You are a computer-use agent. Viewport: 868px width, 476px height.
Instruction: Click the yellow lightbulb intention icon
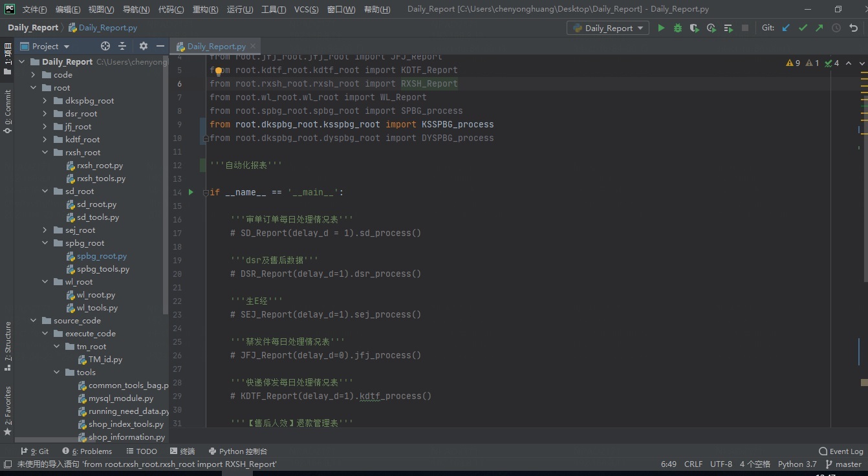tap(218, 70)
